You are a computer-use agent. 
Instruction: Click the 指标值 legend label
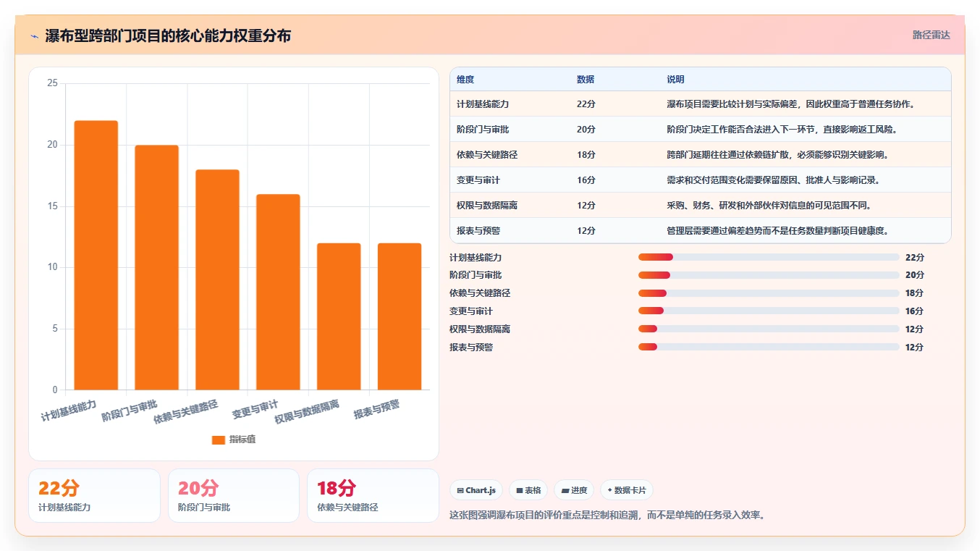(242, 439)
